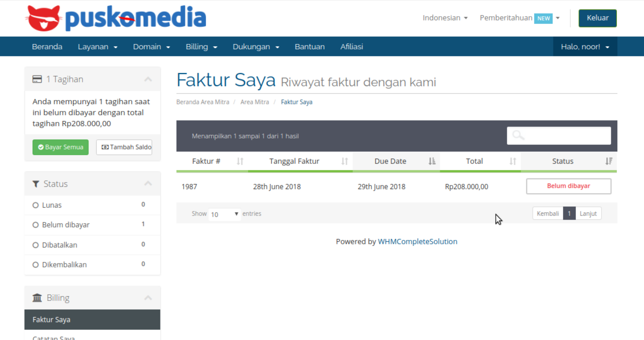This screenshot has height=340, width=644.
Task: Click the Kembali pagination button
Action: pyautogui.click(x=548, y=213)
